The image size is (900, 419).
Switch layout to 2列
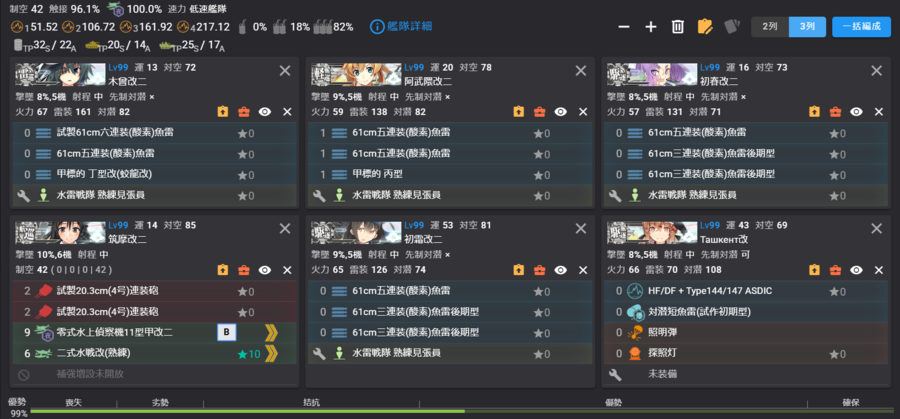[x=770, y=27]
